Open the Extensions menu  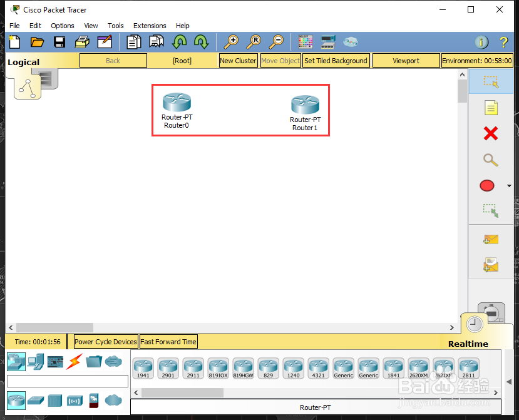(x=150, y=26)
